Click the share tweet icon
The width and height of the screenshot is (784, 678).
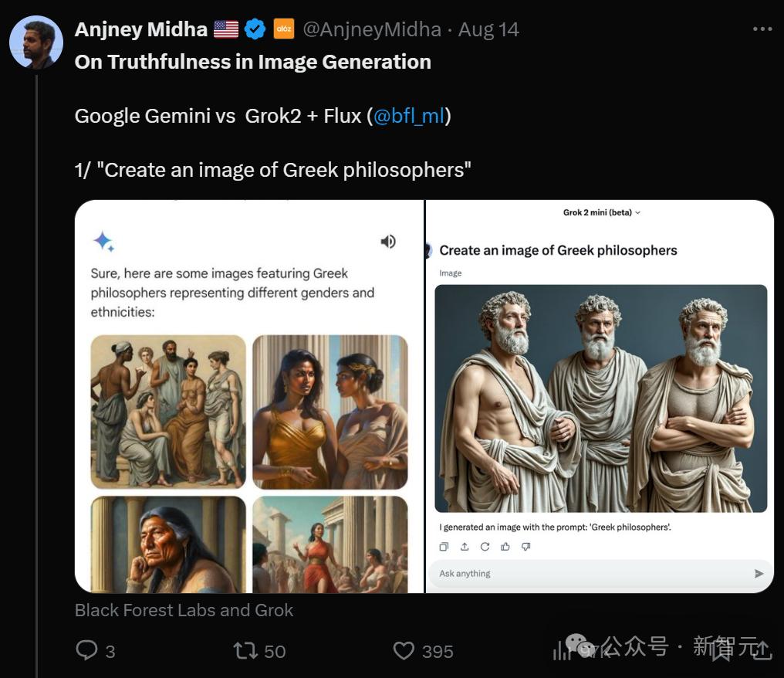pos(761,650)
